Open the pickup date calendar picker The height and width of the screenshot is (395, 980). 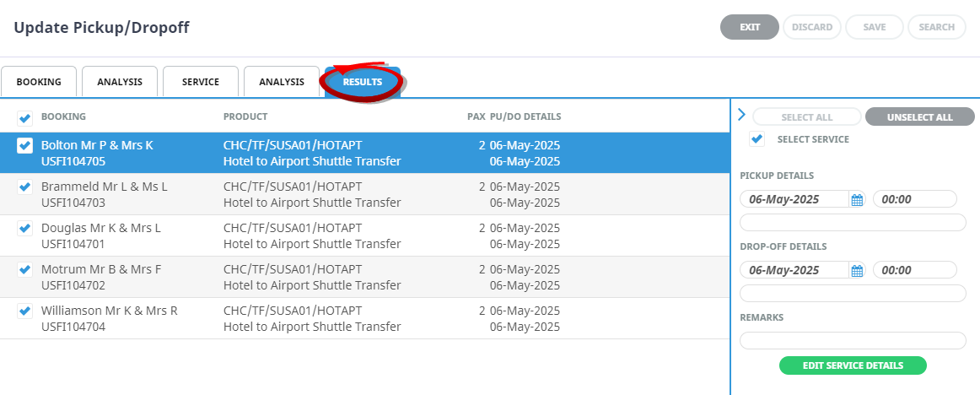[857, 200]
